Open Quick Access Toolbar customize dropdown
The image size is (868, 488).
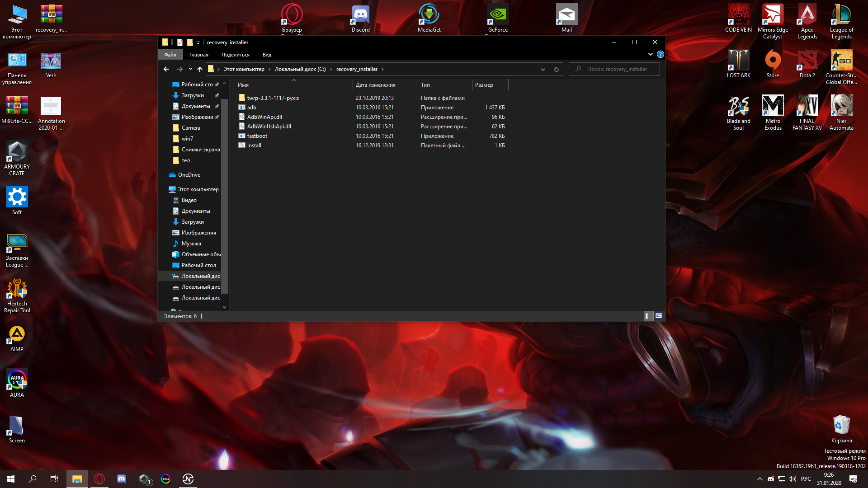click(198, 42)
